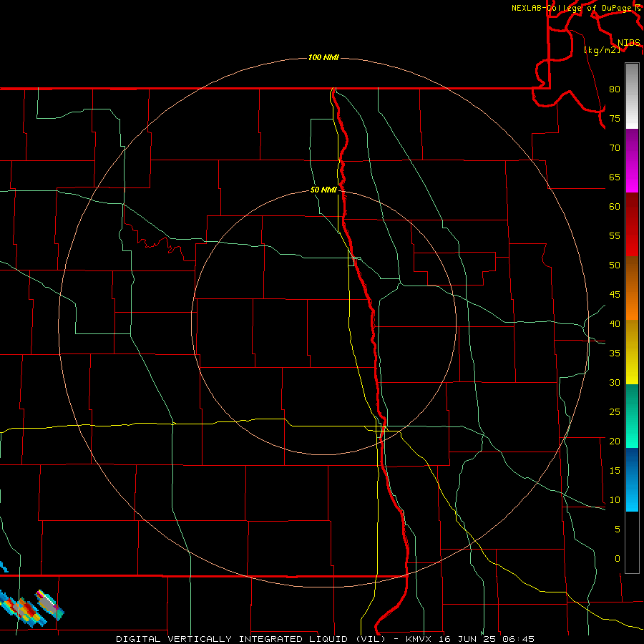The image size is (644, 644).
Task: Click the 15 value on the color scale
Action: pos(615,470)
